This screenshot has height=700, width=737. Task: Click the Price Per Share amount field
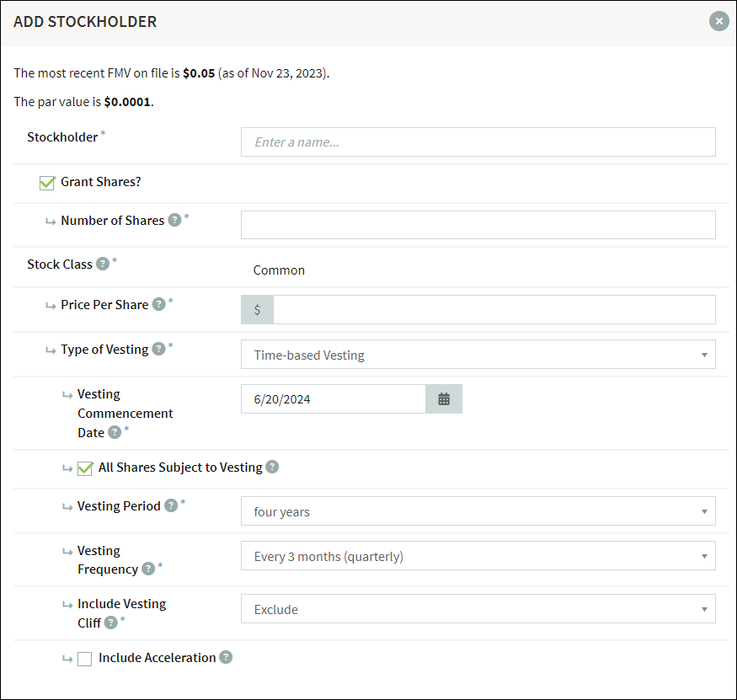(x=494, y=310)
